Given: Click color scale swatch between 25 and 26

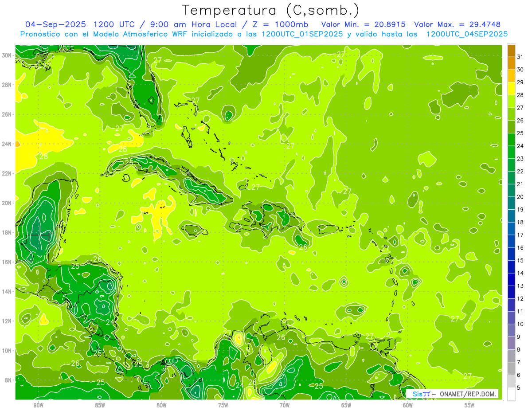Looking at the screenshot, I should point(511,127).
